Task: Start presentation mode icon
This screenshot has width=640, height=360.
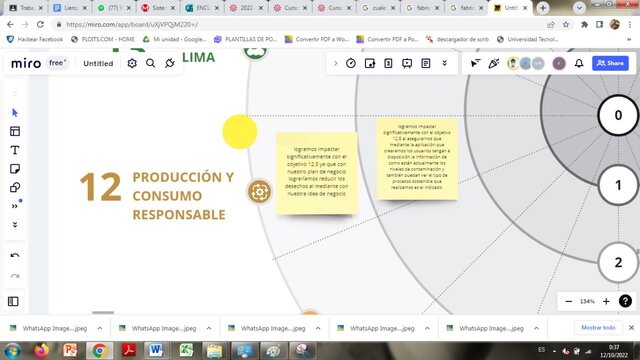Action: click(407, 63)
